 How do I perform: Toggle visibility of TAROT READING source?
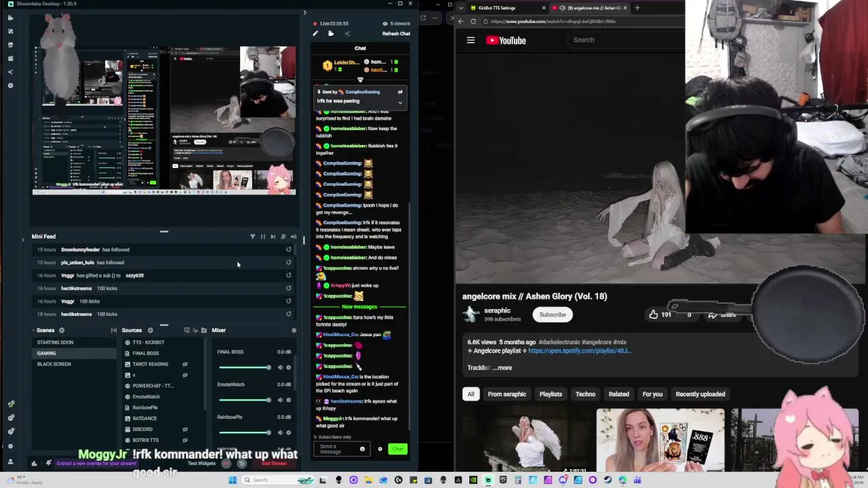tap(184, 364)
